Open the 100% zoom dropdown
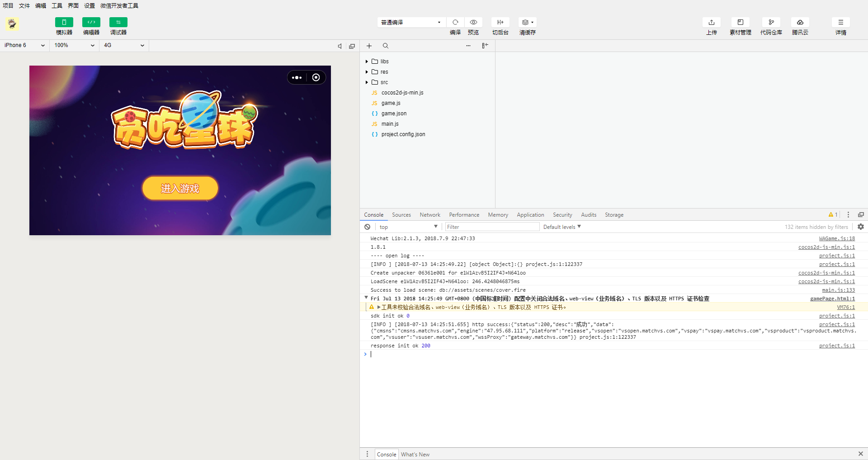Screen dimensions: 868x460 pos(74,45)
